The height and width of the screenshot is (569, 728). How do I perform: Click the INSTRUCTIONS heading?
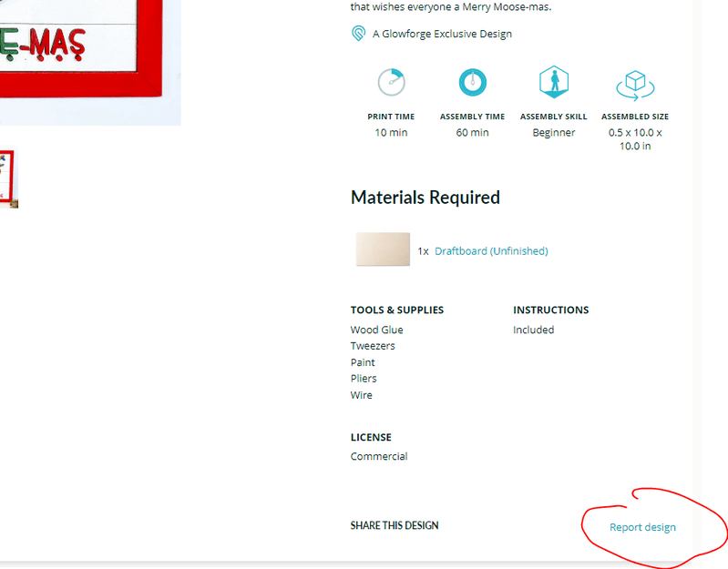[x=550, y=310]
